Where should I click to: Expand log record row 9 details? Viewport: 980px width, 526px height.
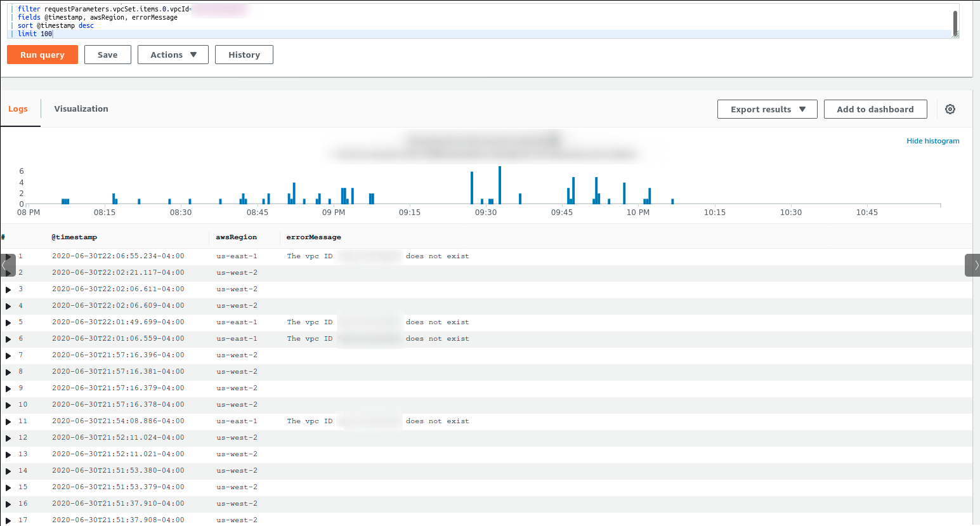click(8, 388)
